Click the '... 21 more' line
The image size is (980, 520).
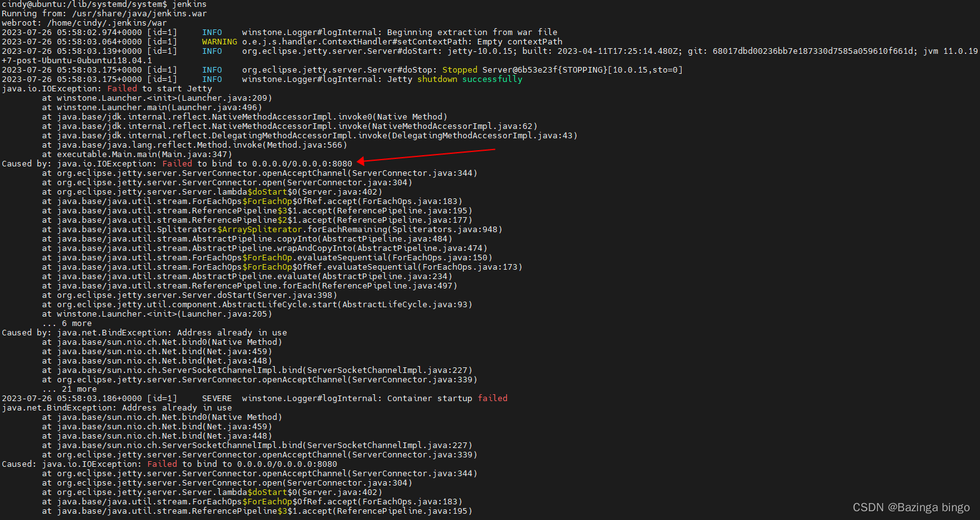pos(69,389)
